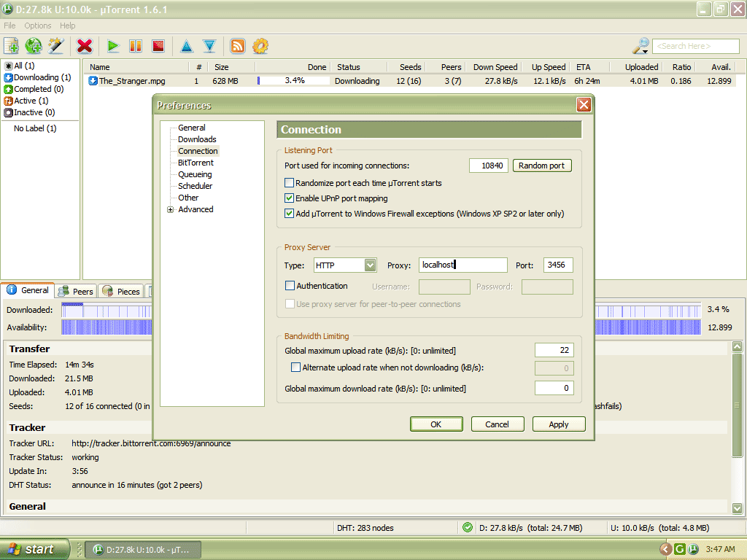Open the Windows Start menu

34,549
